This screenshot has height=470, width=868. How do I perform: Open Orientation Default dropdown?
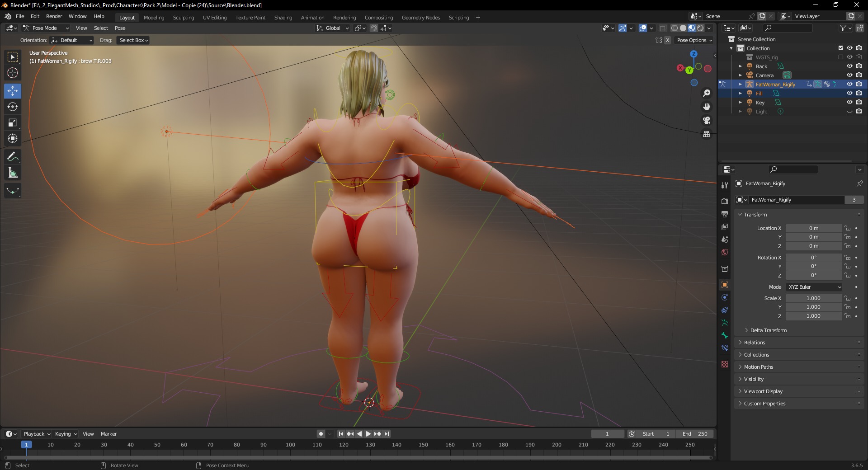pyautogui.click(x=71, y=40)
